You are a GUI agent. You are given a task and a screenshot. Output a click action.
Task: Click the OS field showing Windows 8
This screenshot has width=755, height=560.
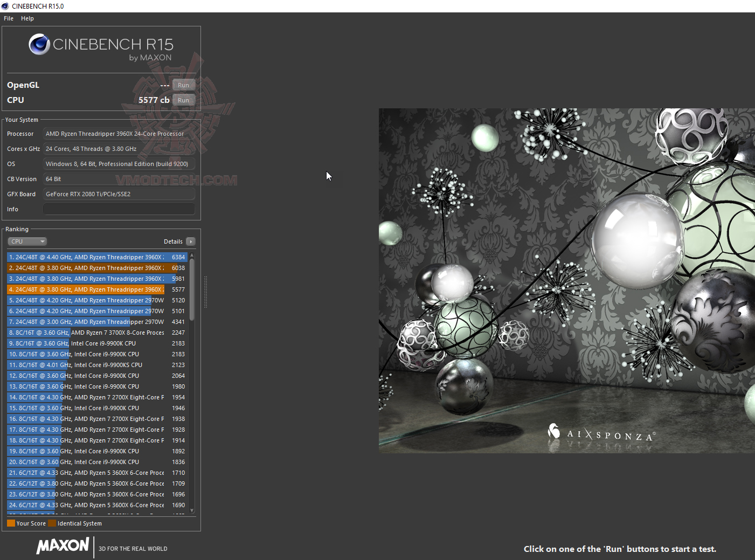pos(119,164)
